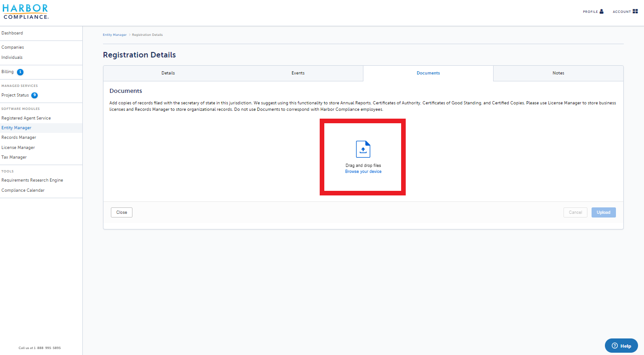Image resolution: width=644 pixels, height=355 pixels.
Task: Open Registered Agent Service module
Action: point(26,118)
